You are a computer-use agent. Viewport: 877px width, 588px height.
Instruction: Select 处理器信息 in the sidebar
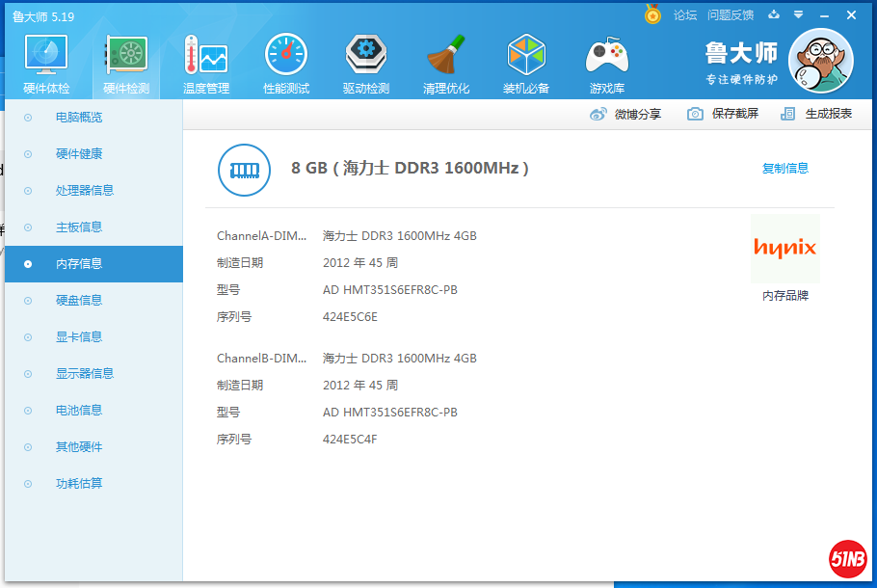(x=84, y=190)
